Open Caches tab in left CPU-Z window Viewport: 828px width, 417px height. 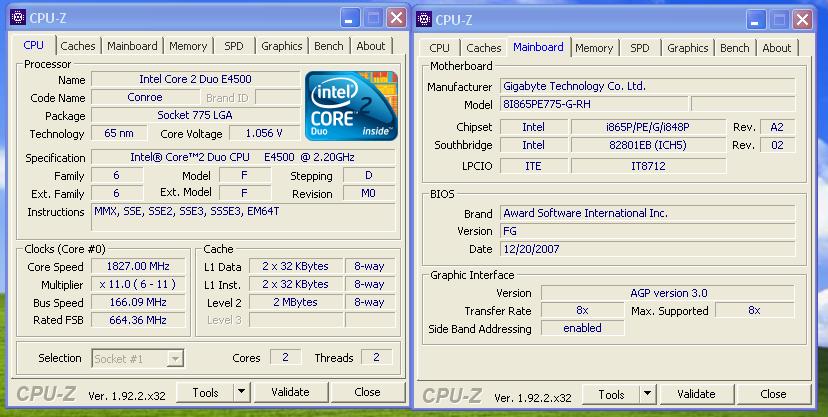(x=78, y=46)
